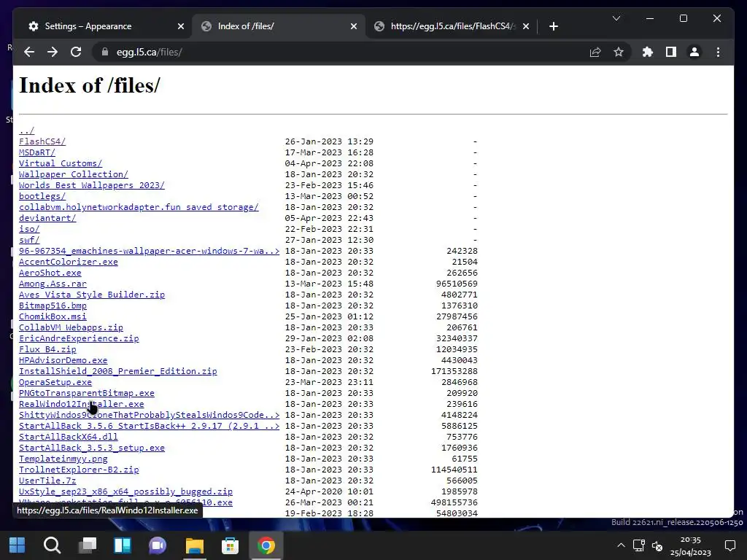Image resolution: width=747 pixels, height=560 pixels.
Task: Open Worlds_Best_Wallpapers_2023/ folder link
Action: [92, 185]
